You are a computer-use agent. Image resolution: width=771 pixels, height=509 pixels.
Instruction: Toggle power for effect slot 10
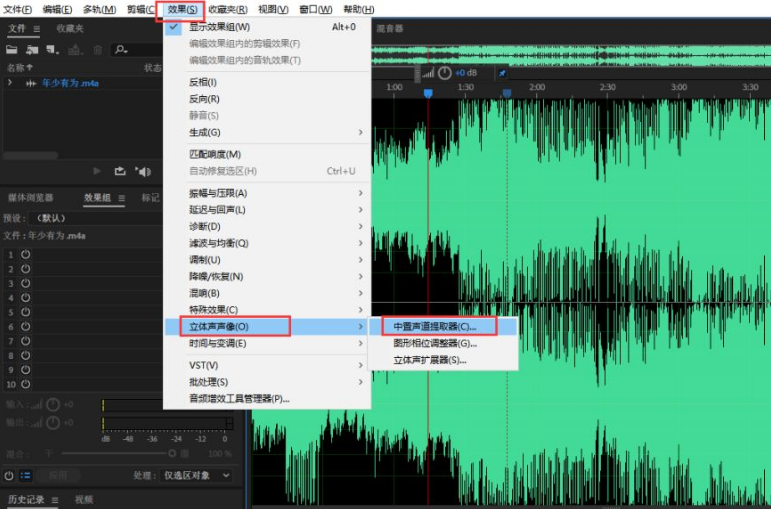point(26,384)
